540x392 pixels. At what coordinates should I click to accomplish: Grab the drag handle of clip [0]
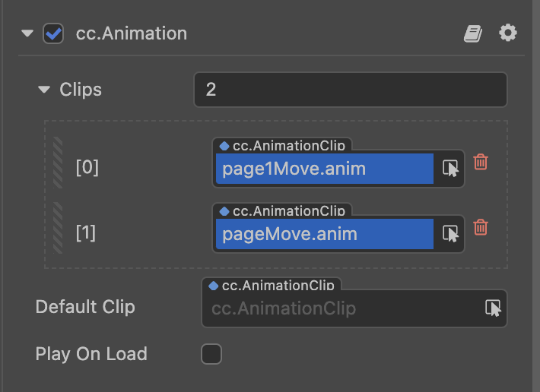coord(58,163)
